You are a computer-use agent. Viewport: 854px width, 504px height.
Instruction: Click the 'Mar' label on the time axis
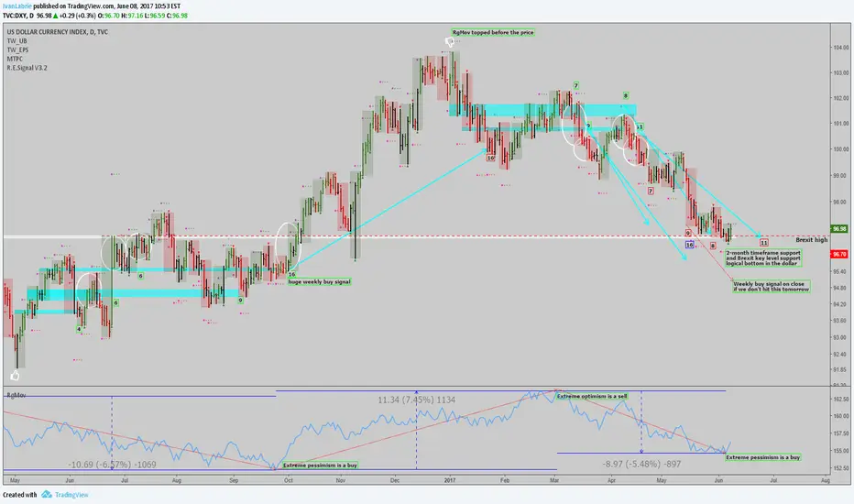554,480
